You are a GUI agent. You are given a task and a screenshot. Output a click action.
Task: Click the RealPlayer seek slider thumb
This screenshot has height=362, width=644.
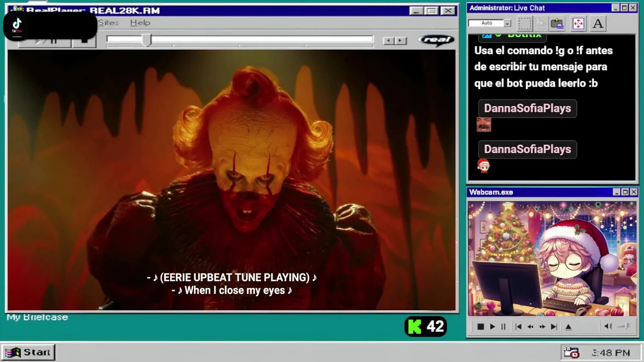146,40
